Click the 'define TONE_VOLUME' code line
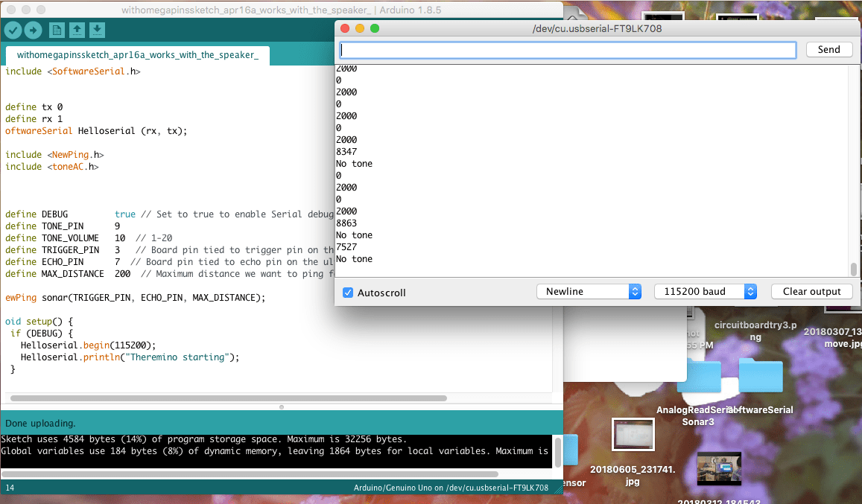 click(89, 238)
